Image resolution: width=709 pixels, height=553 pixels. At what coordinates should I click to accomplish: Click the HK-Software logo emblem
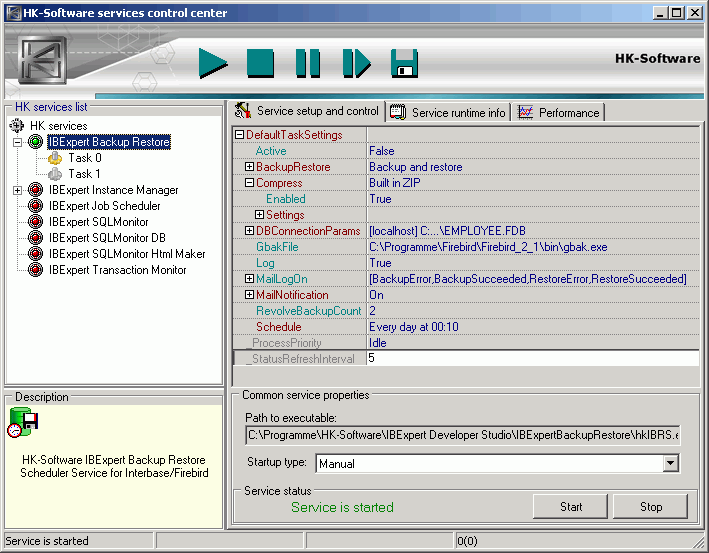pyautogui.click(x=43, y=60)
